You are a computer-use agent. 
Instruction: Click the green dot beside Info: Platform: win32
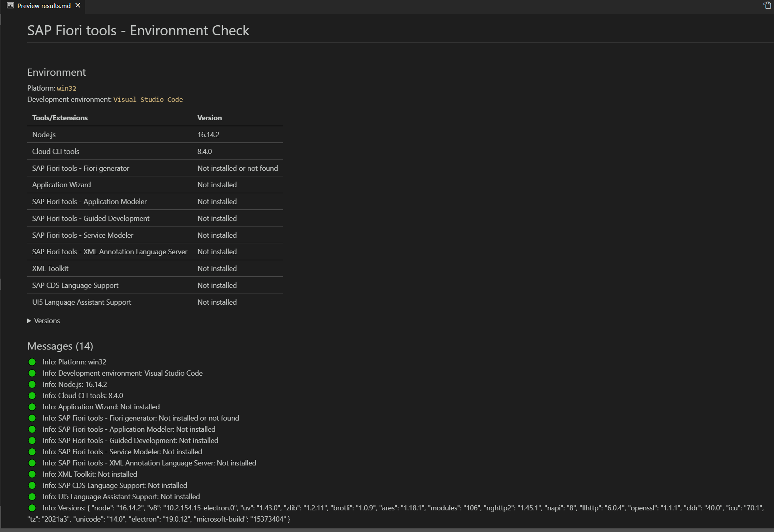pyautogui.click(x=32, y=362)
